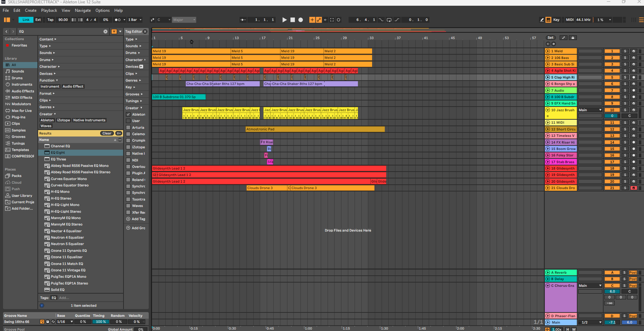Toggle the Ext sync button
Screen dimensions: 644x331
point(38,20)
